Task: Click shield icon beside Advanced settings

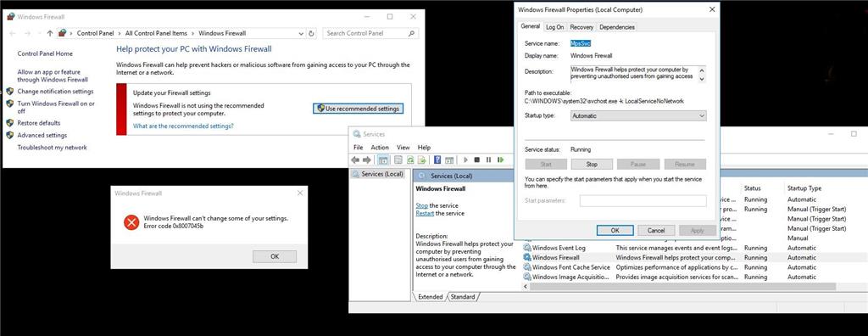Action: tap(9, 135)
